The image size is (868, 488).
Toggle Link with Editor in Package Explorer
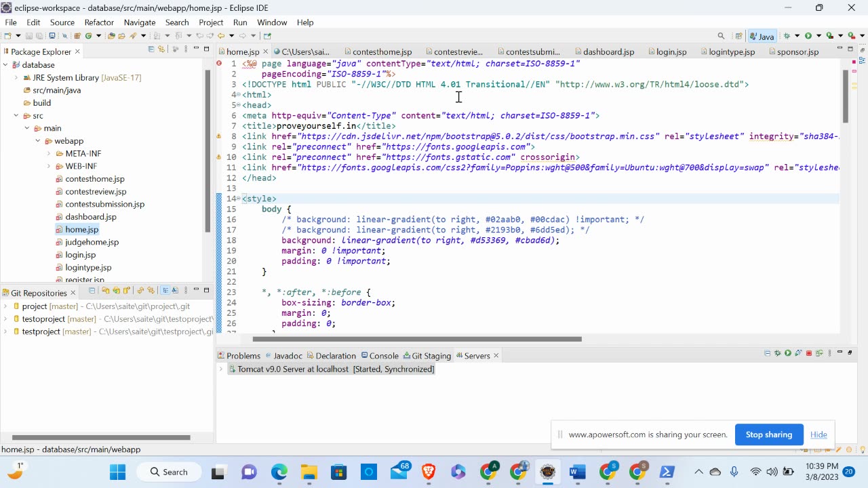[x=161, y=49]
